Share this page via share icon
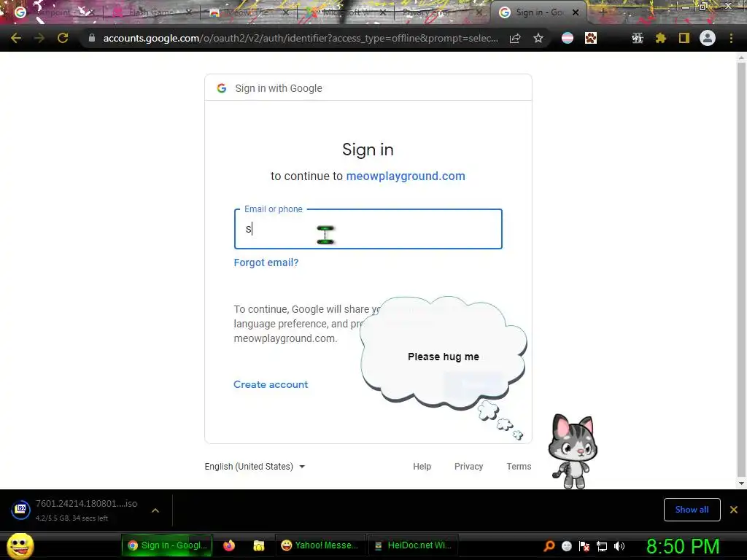747x560 pixels. 515,38
